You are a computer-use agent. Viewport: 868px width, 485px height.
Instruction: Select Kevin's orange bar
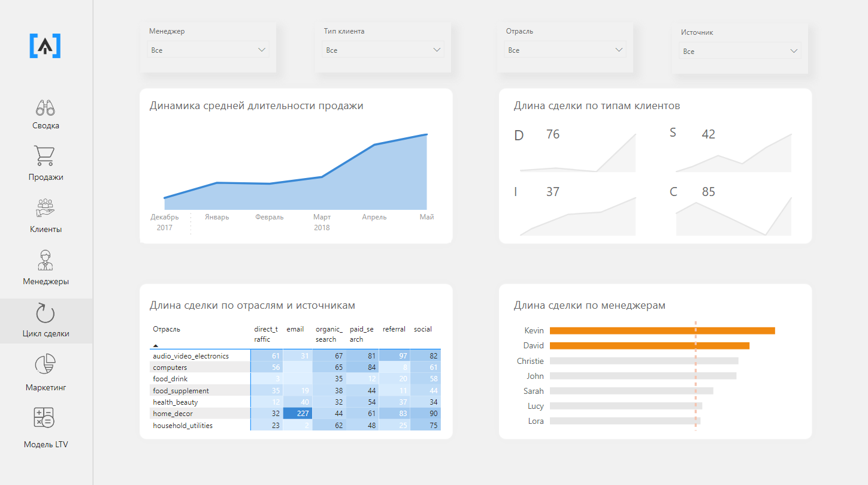coord(663,330)
